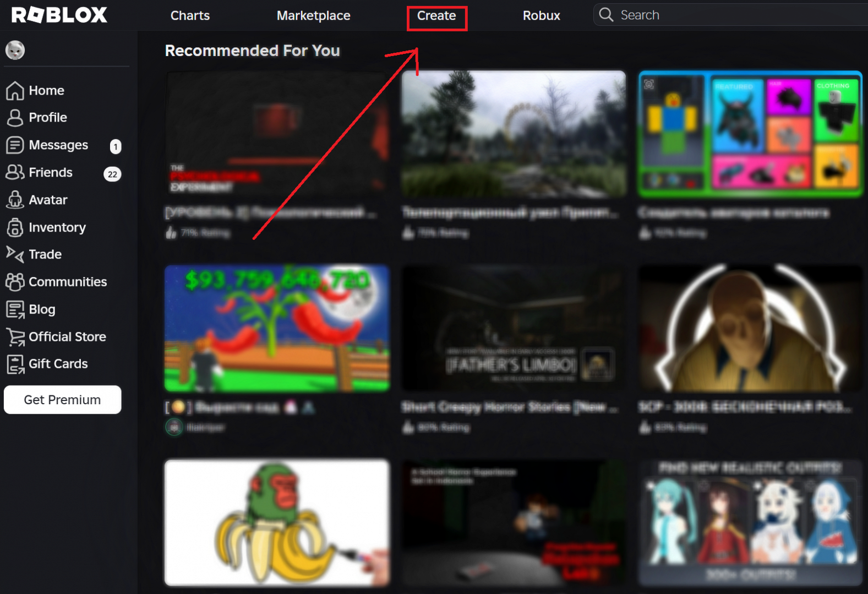Image resolution: width=868 pixels, height=594 pixels.
Task: Open the Profile sidebar link
Action: pos(48,118)
